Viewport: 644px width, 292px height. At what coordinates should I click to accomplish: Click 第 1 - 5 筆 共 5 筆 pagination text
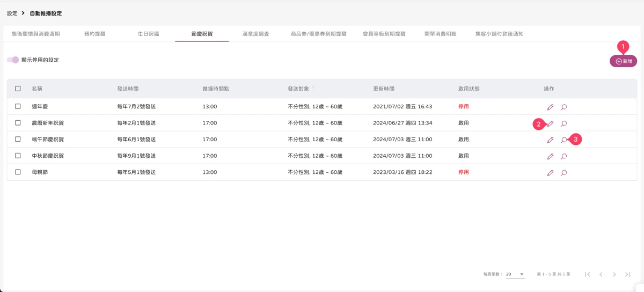point(553,274)
